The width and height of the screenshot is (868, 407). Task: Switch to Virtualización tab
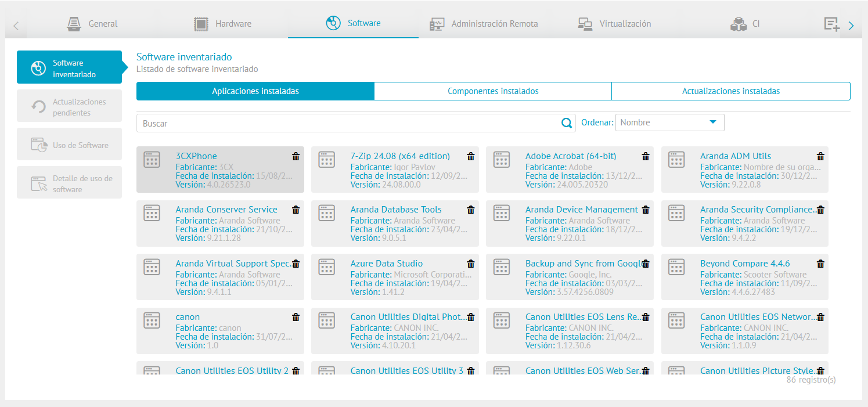[614, 24]
